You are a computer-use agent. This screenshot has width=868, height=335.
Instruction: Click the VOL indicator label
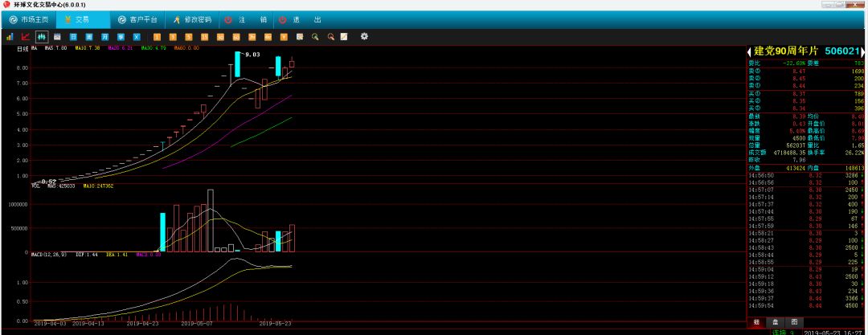[x=35, y=186]
